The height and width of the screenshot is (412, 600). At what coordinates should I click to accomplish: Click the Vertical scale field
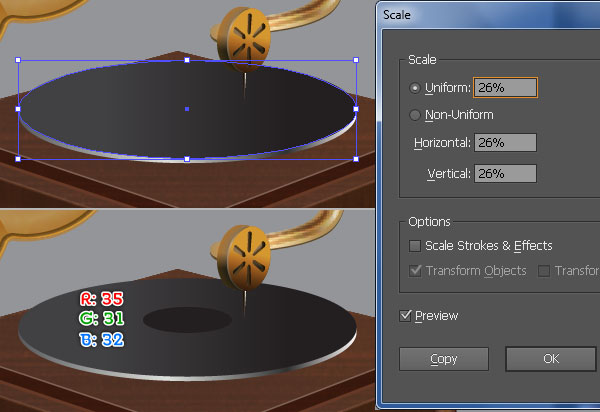[x=505, y=174]
